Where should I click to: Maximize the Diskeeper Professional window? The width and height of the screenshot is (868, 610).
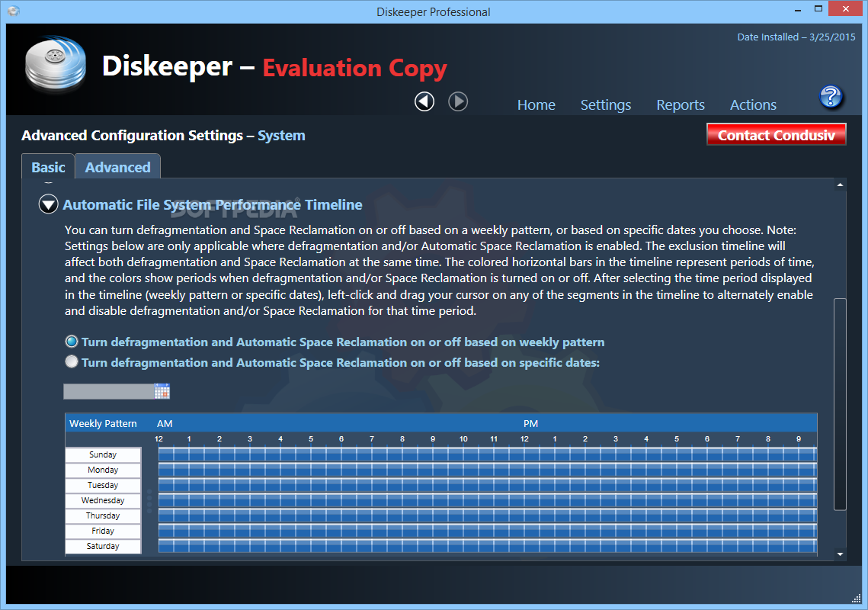click(818, 9)
